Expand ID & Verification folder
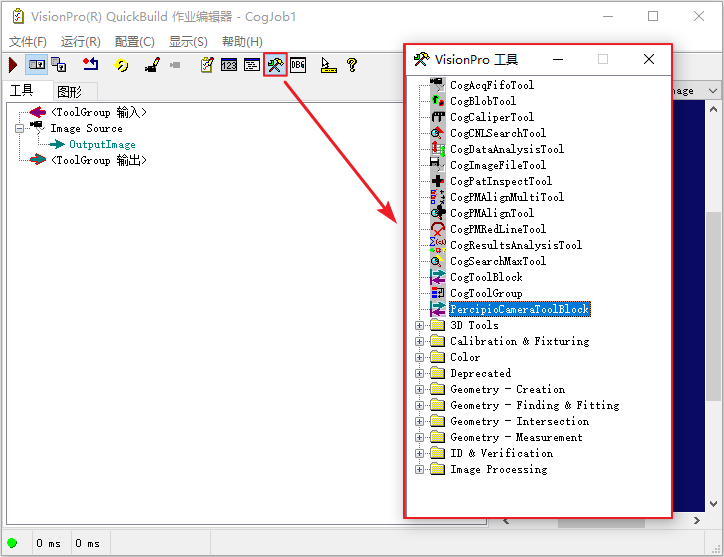 tap(419, 454)
